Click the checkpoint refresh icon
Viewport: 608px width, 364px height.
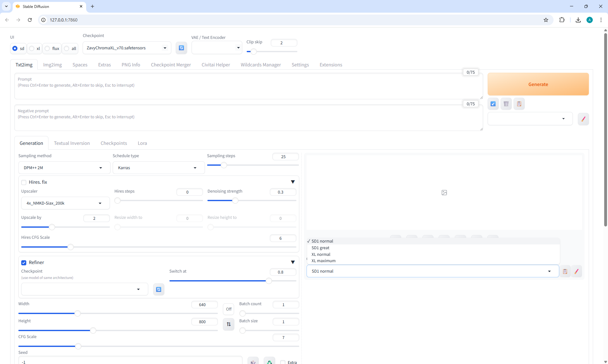click(181, 48)
